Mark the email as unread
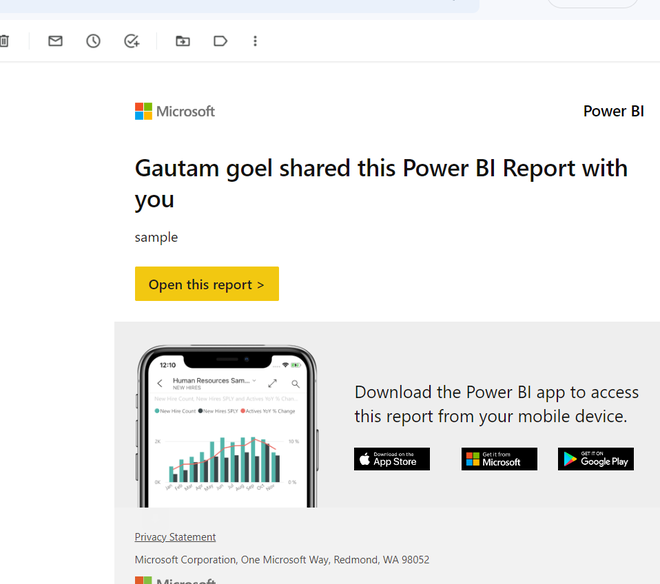This screenshot has width=660, height=584. pyautogui.click(x=55, y=41)
